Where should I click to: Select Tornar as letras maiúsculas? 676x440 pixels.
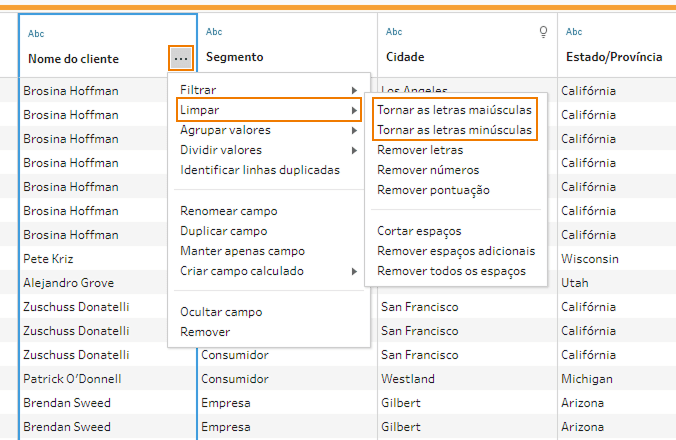455,110
